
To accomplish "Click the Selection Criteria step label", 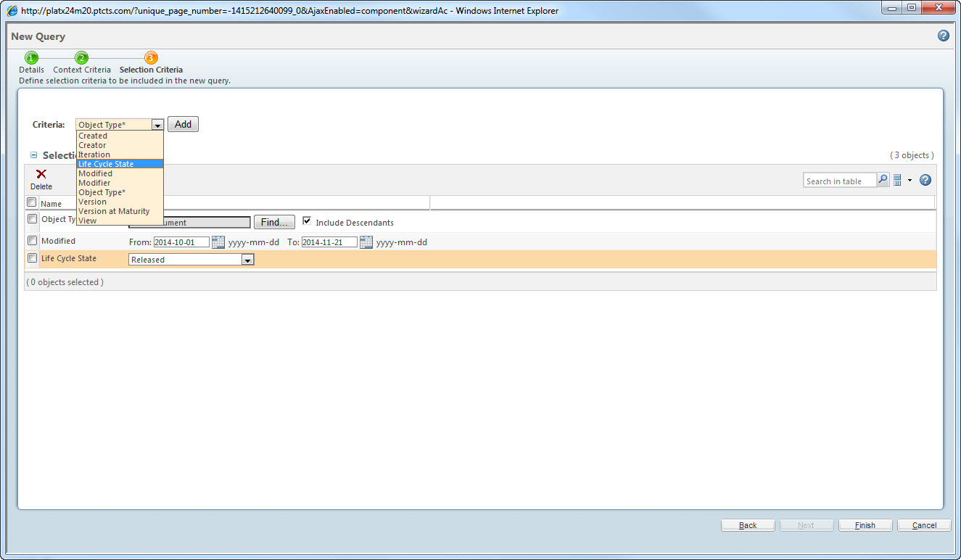I will point(151,70).
